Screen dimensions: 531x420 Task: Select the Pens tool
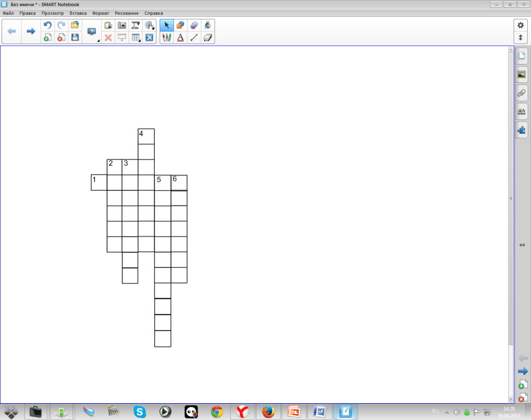tap(167, 37)
